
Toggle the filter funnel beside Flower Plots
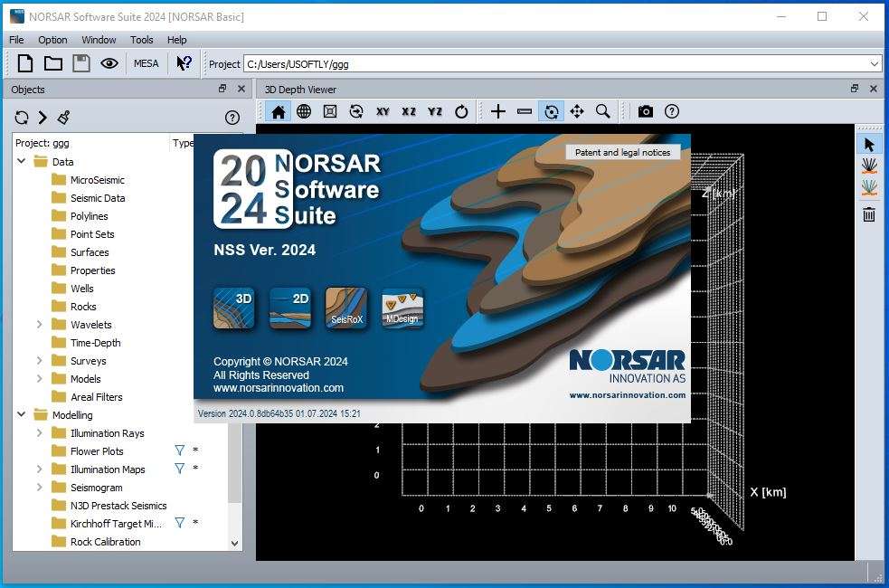179,451
